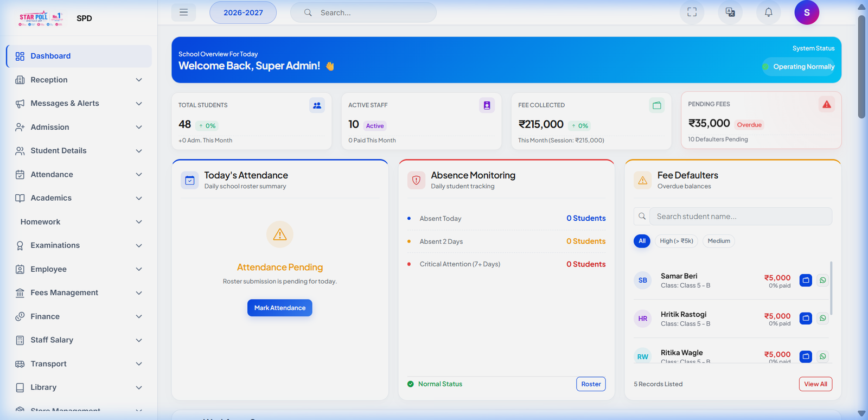Viewport: 868px width, 420px height.
Task: Click the ₹215,000 fee collected amount
Action: point(541,124)
